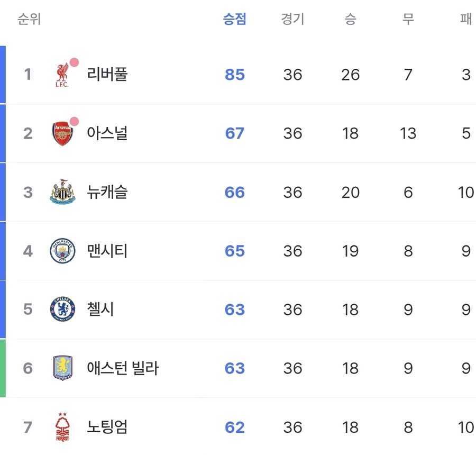Image resolution: width=476 pixels, height=455 pixels.
Task: Select the Chelsea club crest
Action: click(x=63, y=310)
